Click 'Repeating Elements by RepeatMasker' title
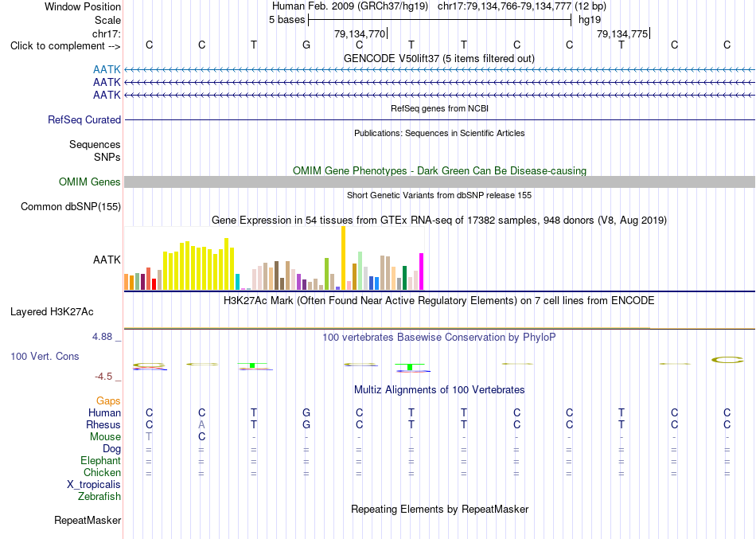 coord(440,509)
